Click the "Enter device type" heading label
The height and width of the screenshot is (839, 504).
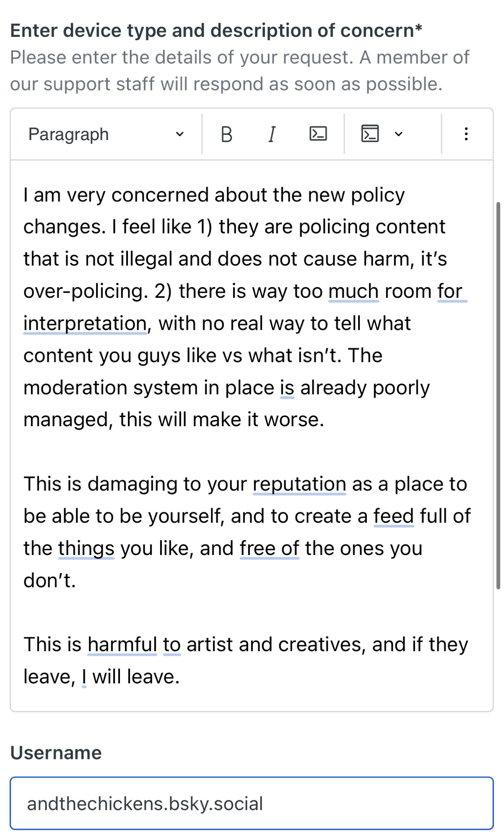216,31
